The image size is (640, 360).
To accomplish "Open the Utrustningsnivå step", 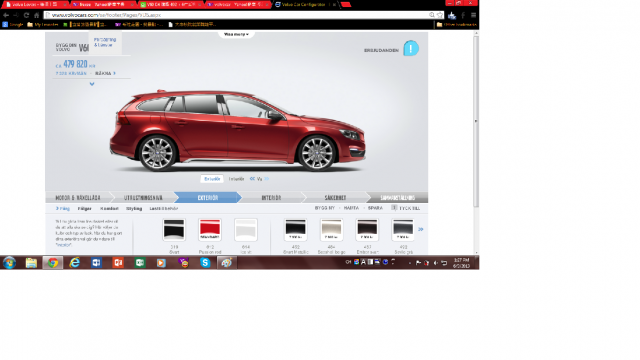I will point(143,198).
